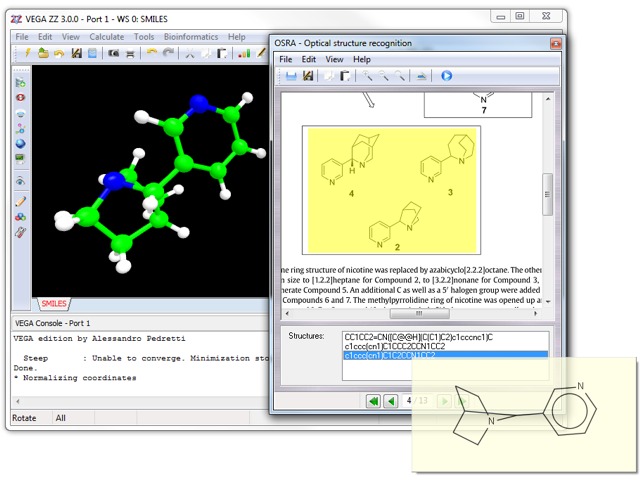Click the Copy icon in VEGA toolbar
The image size is (640, 480).
[206, 53]
